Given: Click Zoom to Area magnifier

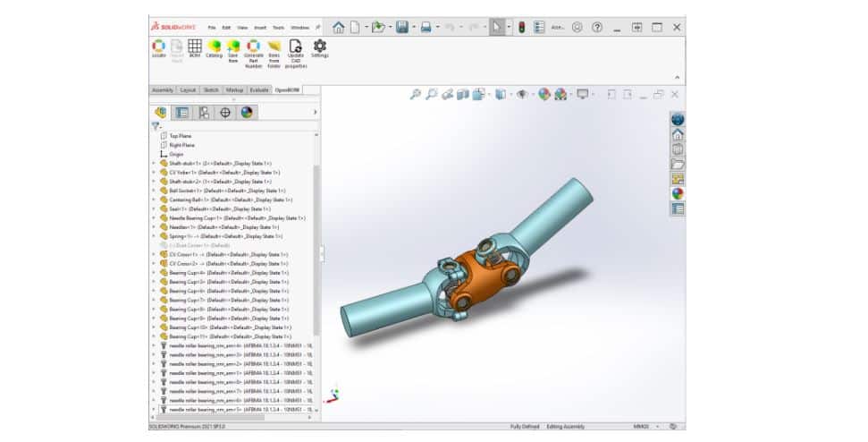Looking at the screenshot, I should coord(431,95).
